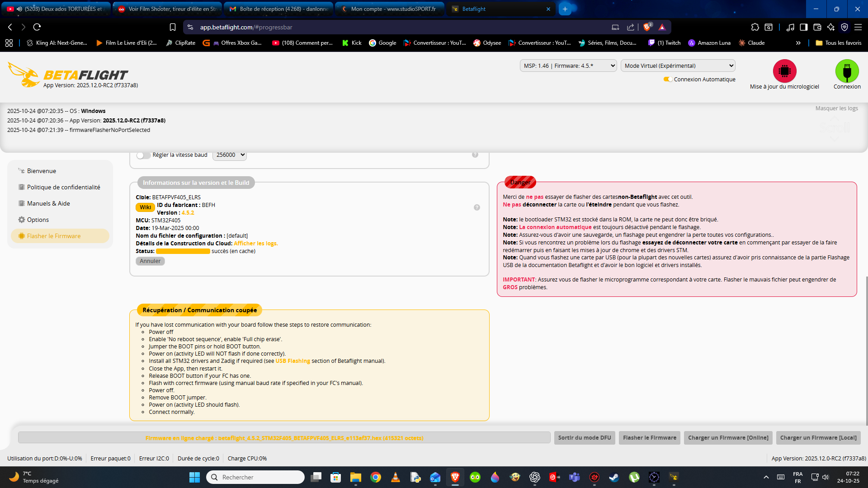This screenshot has height=488, width=868.
Task: Expand the MSP firmware version dropdown
Action: [568, 66]
